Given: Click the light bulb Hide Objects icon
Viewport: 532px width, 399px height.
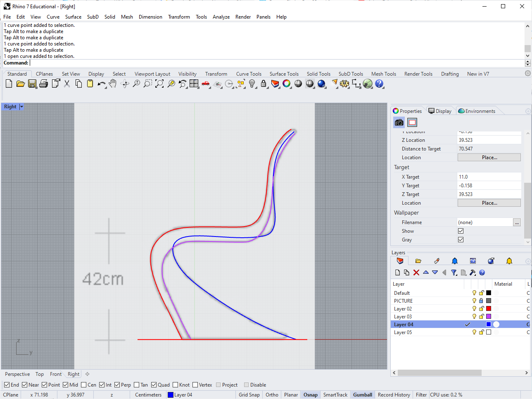Looking at the screenshot, I should 252,84.
